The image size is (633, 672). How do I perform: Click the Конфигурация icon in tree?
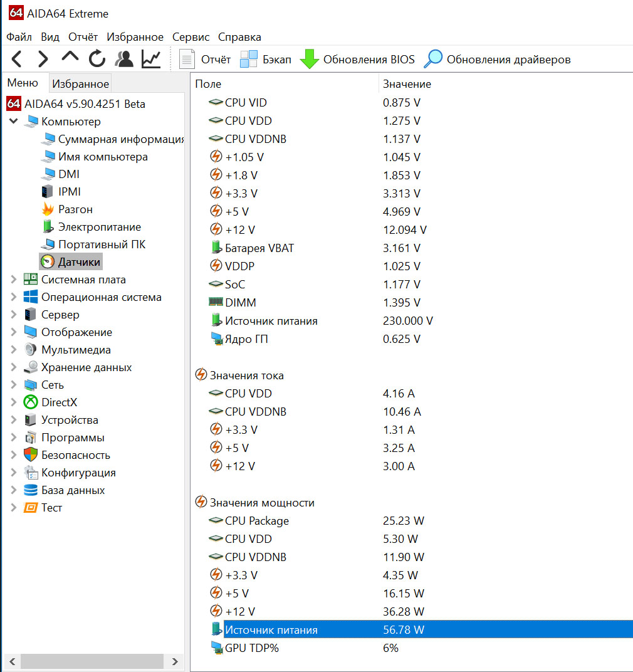[x=31, y=473]
